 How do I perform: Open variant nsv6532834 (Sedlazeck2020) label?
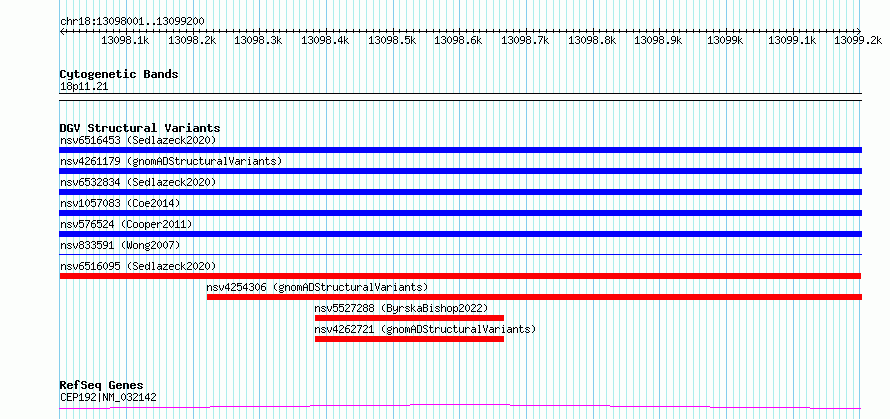tap(138, 182)
